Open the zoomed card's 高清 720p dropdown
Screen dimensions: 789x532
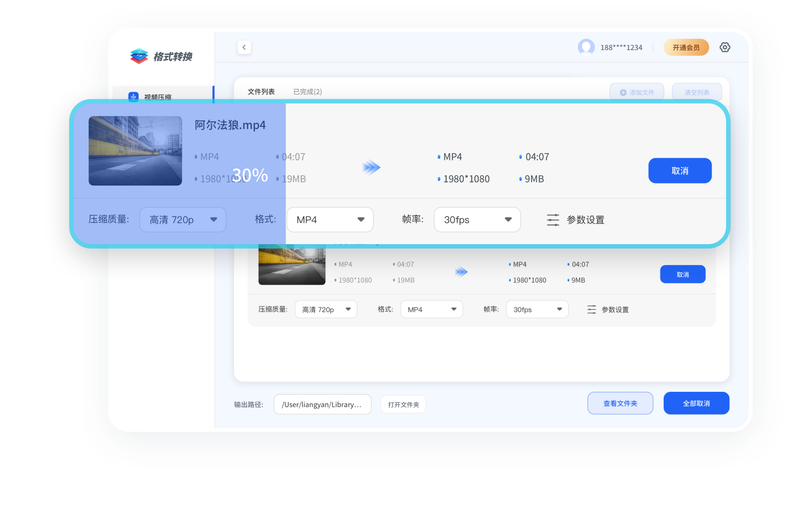pos(183,220)
